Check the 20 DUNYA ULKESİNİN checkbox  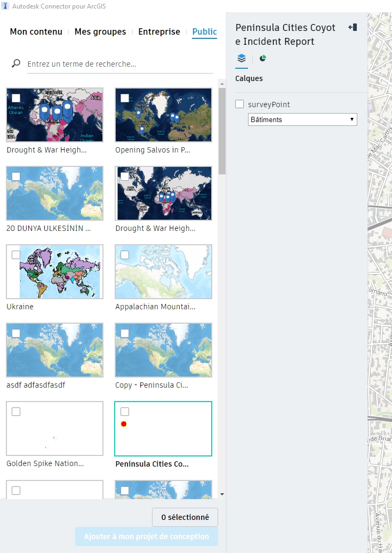[16, 177]
